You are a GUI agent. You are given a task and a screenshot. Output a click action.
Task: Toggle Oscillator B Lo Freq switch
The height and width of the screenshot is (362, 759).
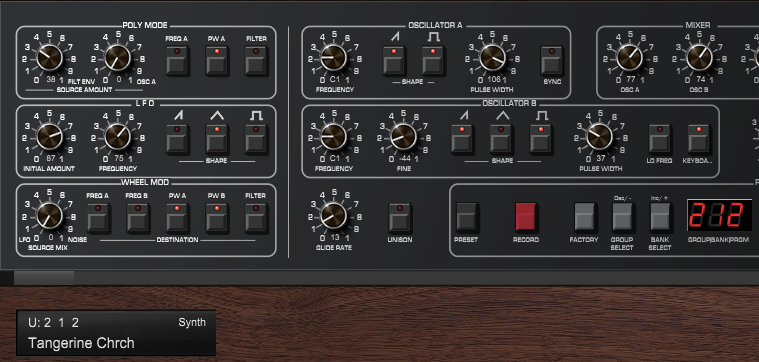click(x=659, y=139)
